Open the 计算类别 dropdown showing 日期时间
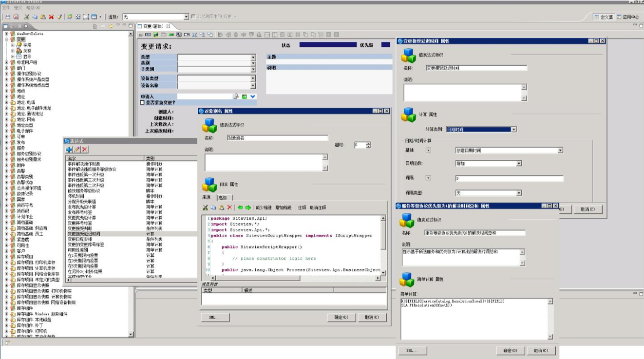The image size is (644, 359). coord(514,130)
